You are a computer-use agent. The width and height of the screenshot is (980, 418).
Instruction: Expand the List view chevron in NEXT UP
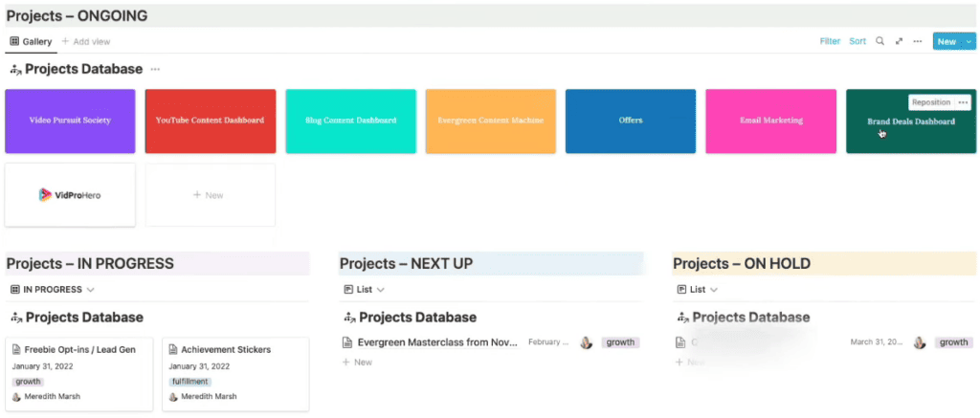click(381, 290)
